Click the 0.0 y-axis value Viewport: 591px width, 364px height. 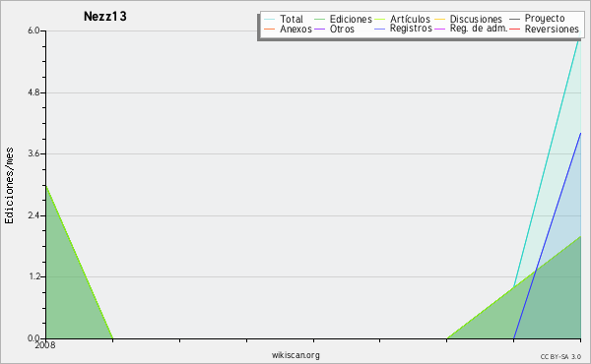point(33,338)
